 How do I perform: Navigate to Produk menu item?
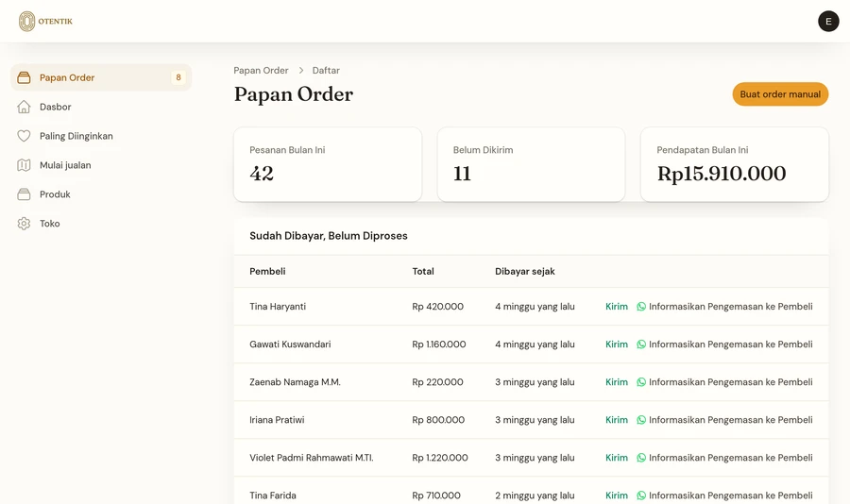101,194
